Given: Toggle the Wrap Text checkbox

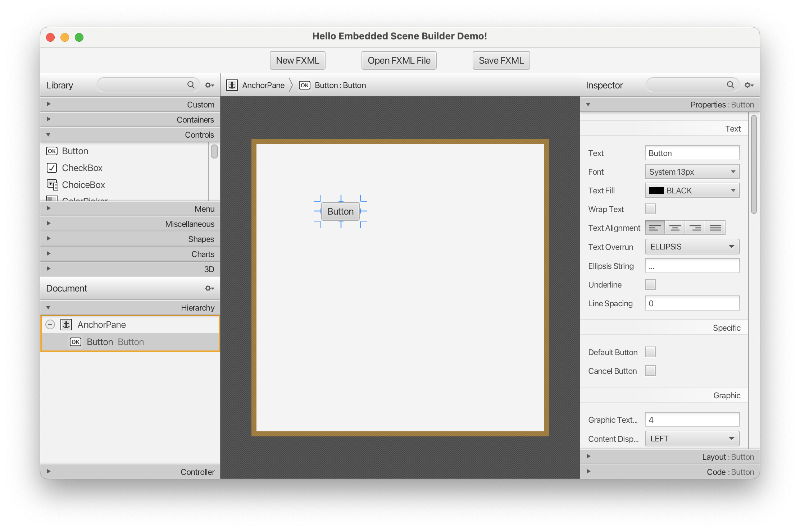Looking at the screenshot, I should click(650, 209).
